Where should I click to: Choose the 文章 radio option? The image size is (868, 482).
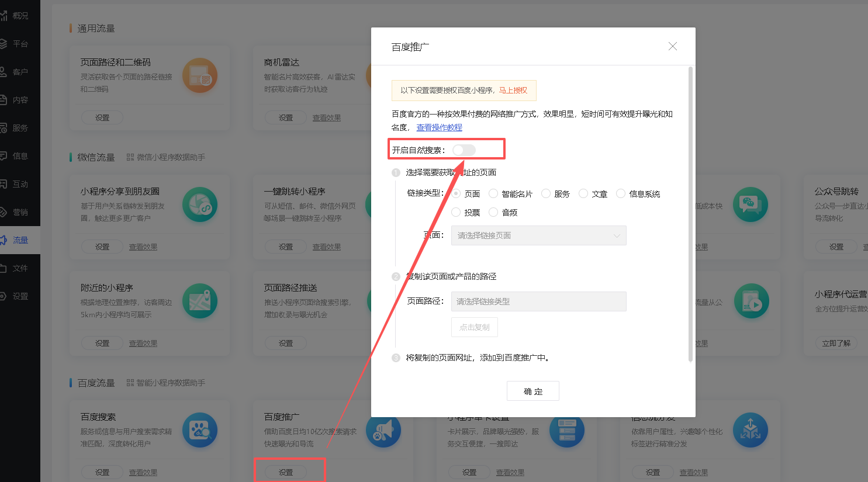click(x=583, y=194)
